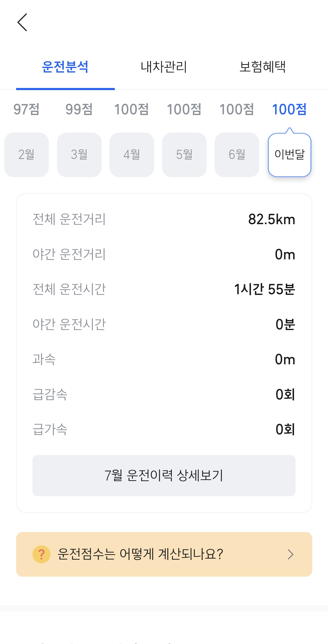The image size is (328, 644).
Task: Tap the 82.5km total distance value
Action: 272,219
